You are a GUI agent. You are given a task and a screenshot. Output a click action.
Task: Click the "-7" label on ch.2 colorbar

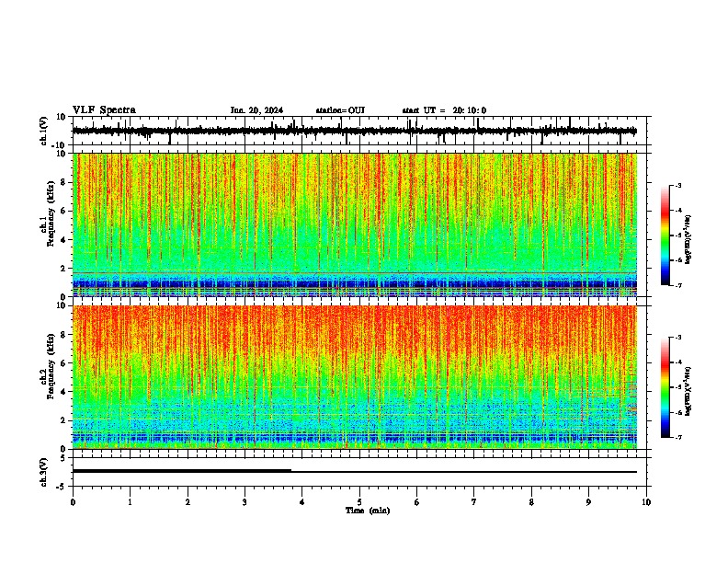677,437
